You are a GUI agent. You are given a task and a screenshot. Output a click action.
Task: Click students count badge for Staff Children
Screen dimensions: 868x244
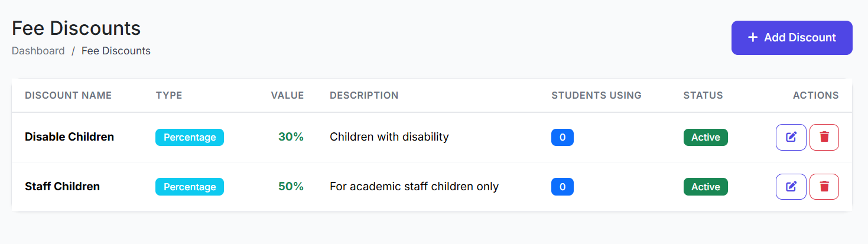563,187
